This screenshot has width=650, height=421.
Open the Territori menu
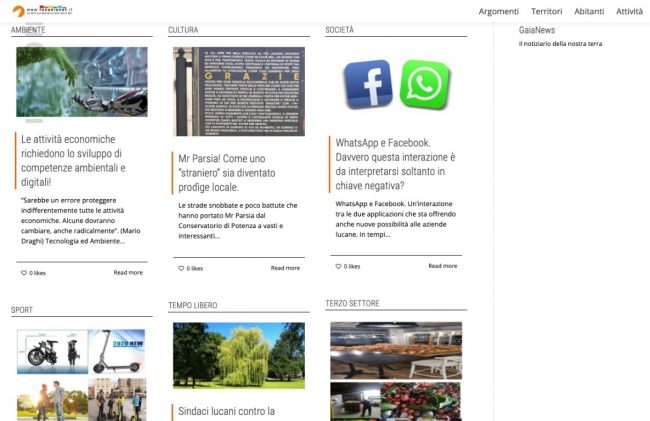coord(546,11)
